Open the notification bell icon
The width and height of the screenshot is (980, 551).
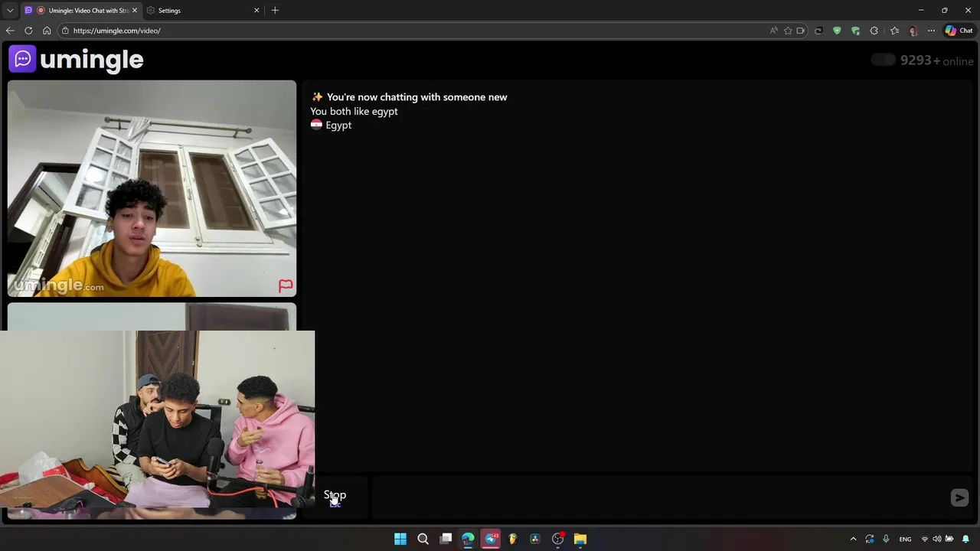tap(965, 539)
